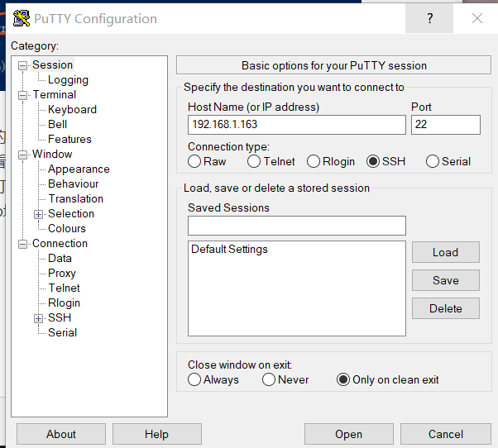Click the About button
The width and height of the screenshot is (498, 448).
point(61,434)
